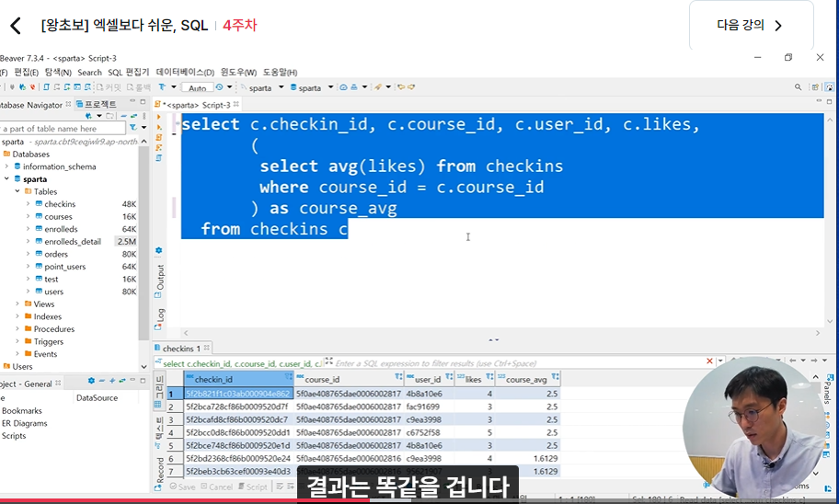Execute SQL statement orange arrow icon
The width and height of the screenshot is (839, 504).
159,117
